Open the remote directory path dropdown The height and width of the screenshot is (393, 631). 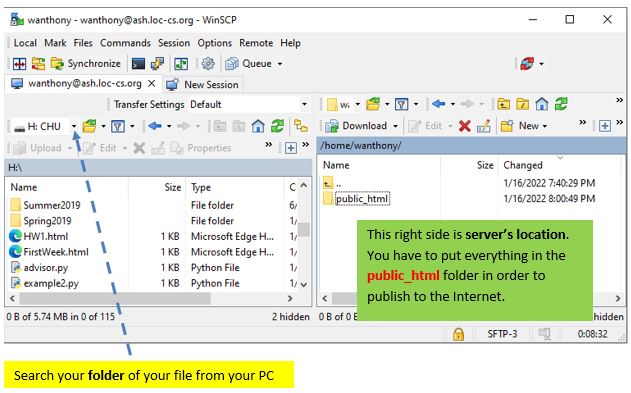pyautogui.click(x=357, y=104)
